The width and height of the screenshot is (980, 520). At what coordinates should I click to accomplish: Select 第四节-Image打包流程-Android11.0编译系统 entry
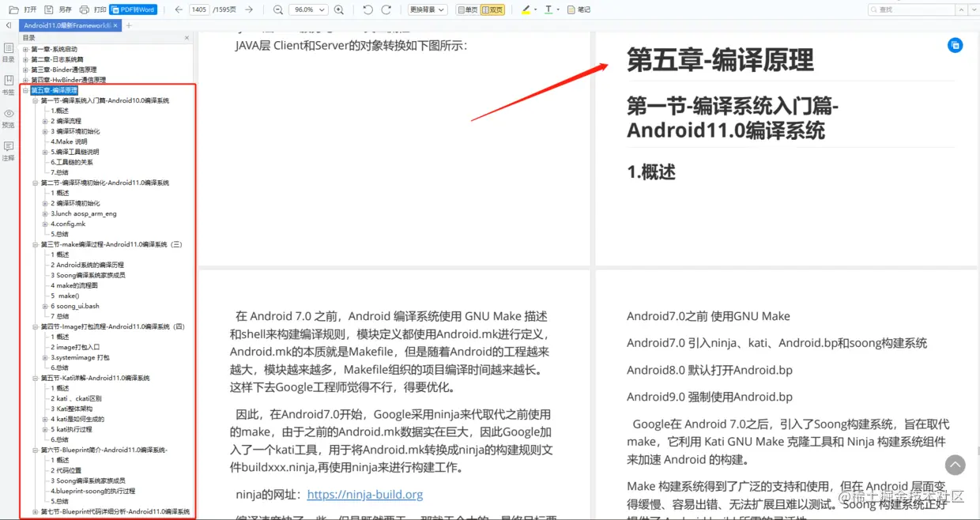[x=112, y=326]
